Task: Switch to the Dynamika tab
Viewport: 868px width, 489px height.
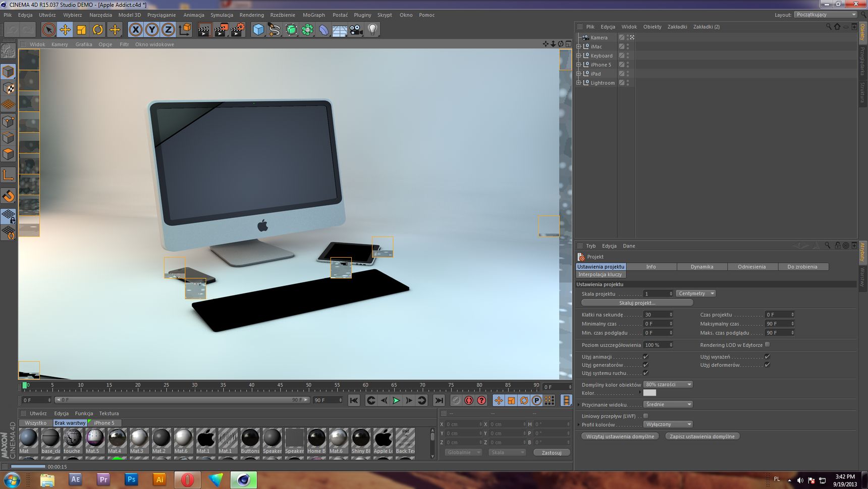Action: [701, 267]
